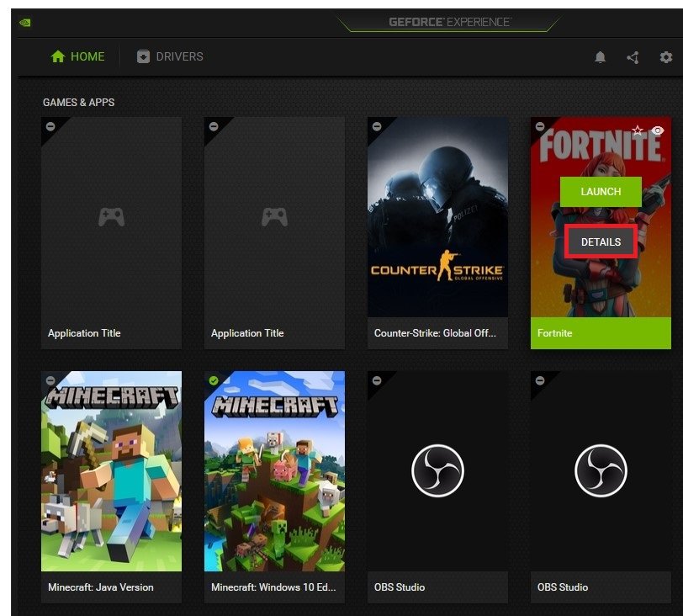Open settings gear icon
This screenshot has width=683, height=616.
point(665,57)
